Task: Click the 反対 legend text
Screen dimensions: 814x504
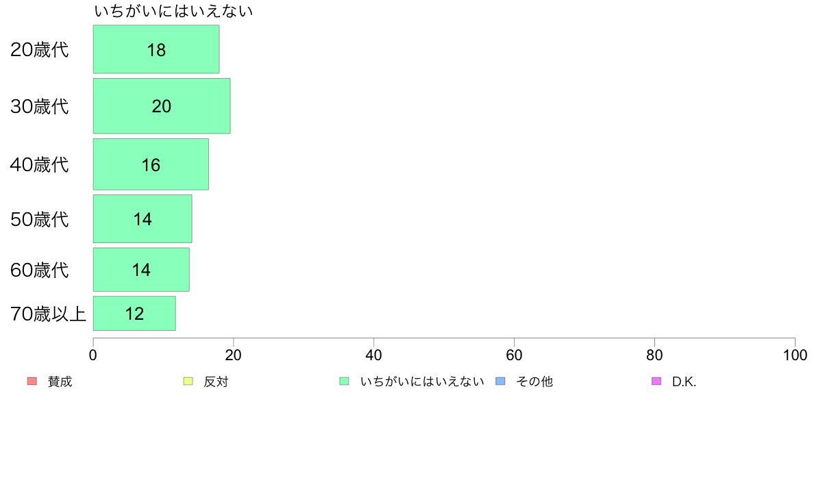Action: pos(216,381)
